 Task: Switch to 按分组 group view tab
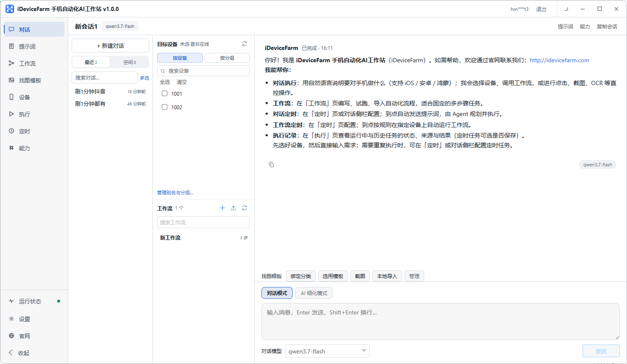(227, 58)
